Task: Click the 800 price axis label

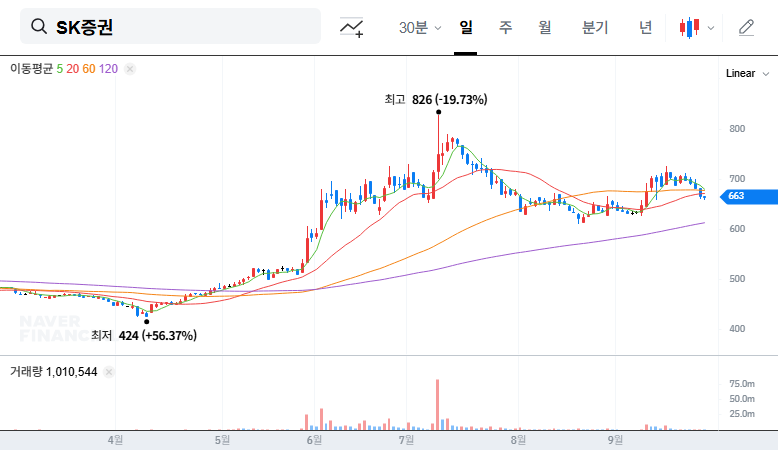Action: point(737,129)
